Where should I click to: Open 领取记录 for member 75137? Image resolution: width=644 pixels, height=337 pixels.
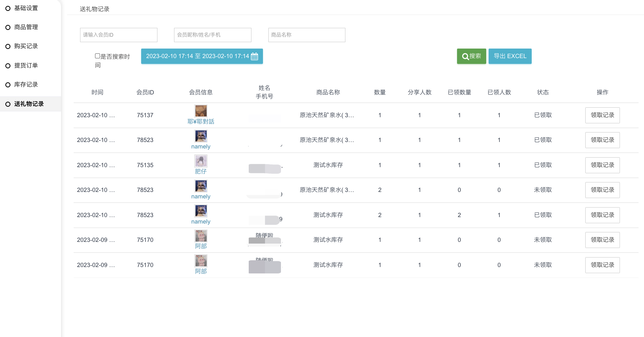click(602, 115)
